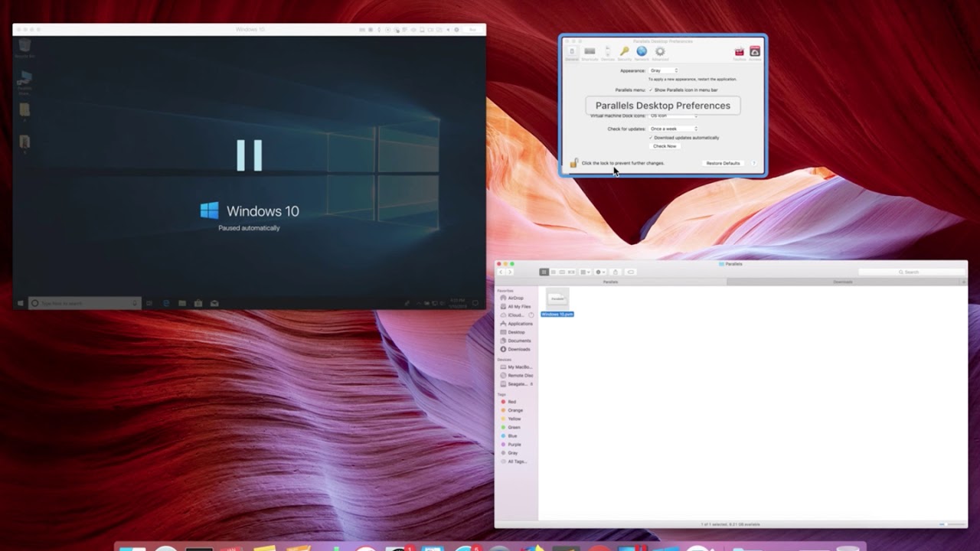Open Applications in Finder sidebar

pyautogui.click(x=516, y=324)
